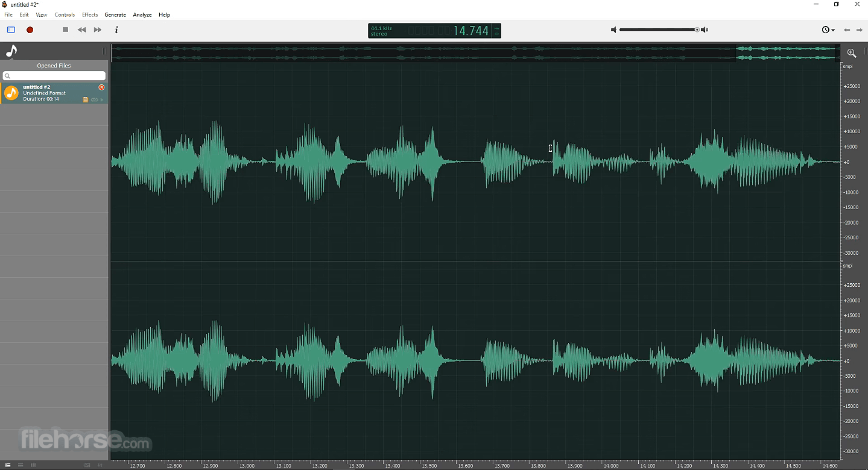Click the loud speaker icon right of volume slider

pos(705,30)
